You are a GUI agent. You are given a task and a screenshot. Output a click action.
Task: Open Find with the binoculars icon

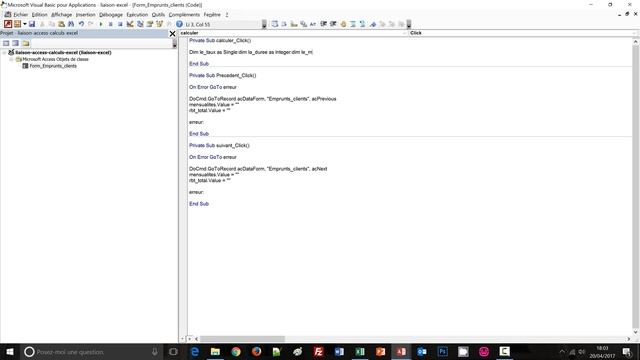tap(71, 24)
